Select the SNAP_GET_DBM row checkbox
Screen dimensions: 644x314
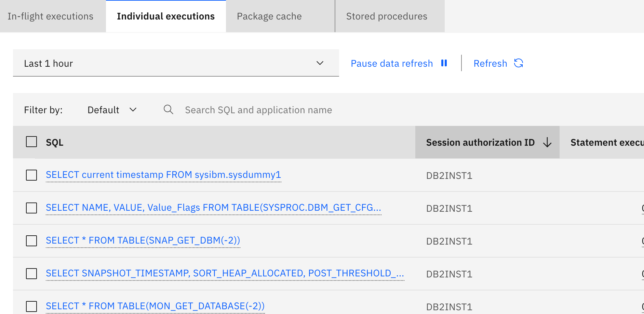point(31,241)
